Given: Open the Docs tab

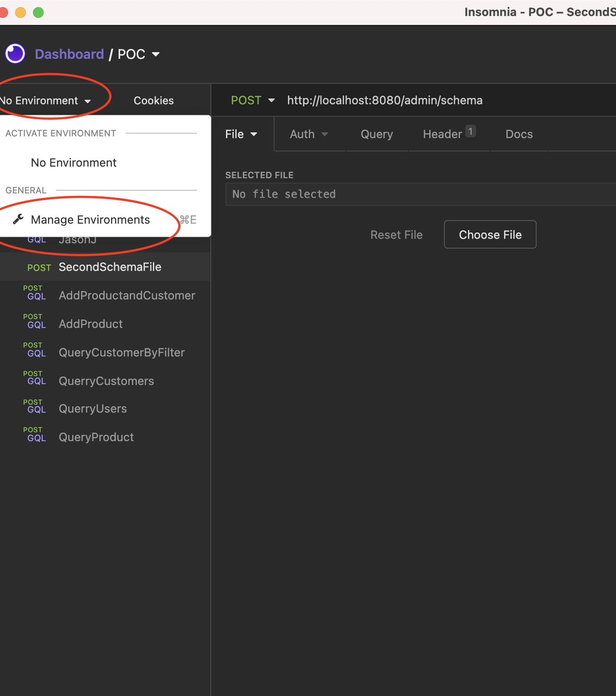Looking at the screenshot, I should pyautogui.click(x=519, y=134).
